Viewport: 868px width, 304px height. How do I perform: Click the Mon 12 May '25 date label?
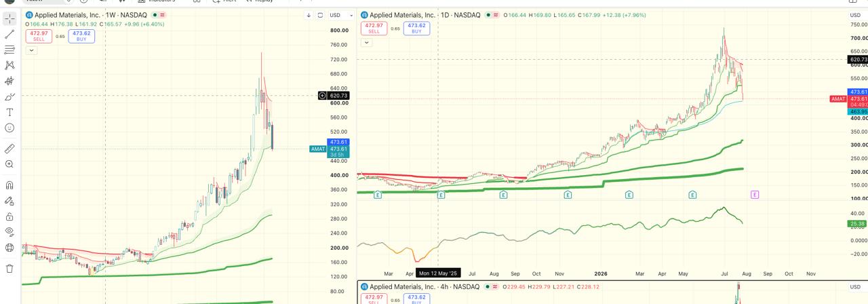(x=438, y=273)
